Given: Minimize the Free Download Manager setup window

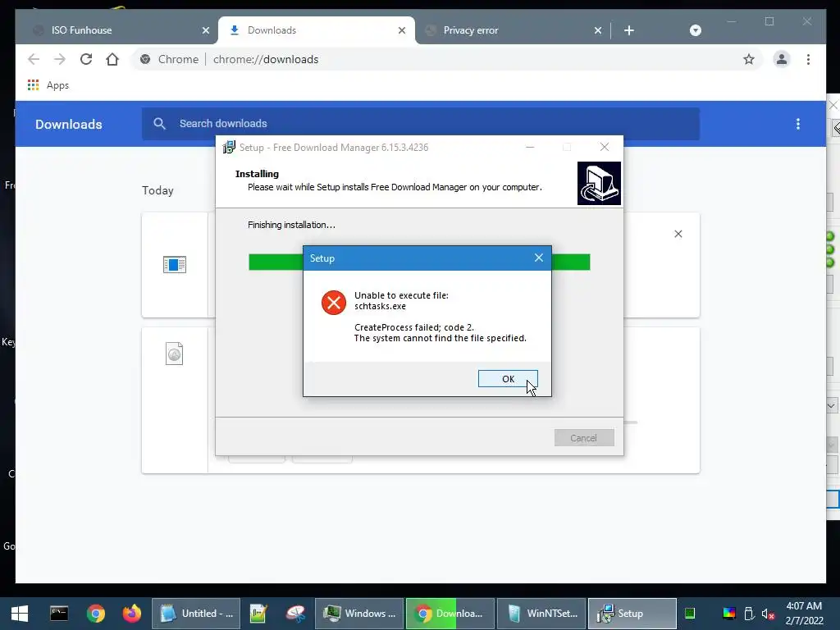Looking at the screenshot, I should pos(530,147).
